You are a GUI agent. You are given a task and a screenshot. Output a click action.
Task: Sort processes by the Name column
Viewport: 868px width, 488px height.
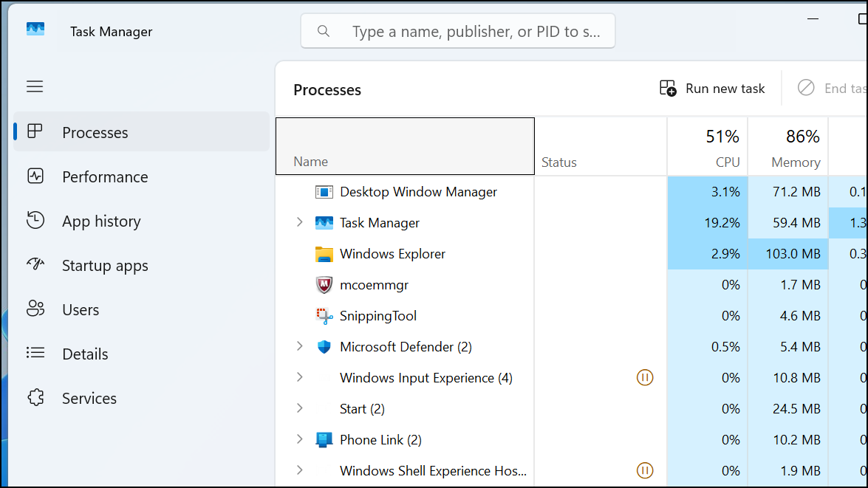point(406,146)
